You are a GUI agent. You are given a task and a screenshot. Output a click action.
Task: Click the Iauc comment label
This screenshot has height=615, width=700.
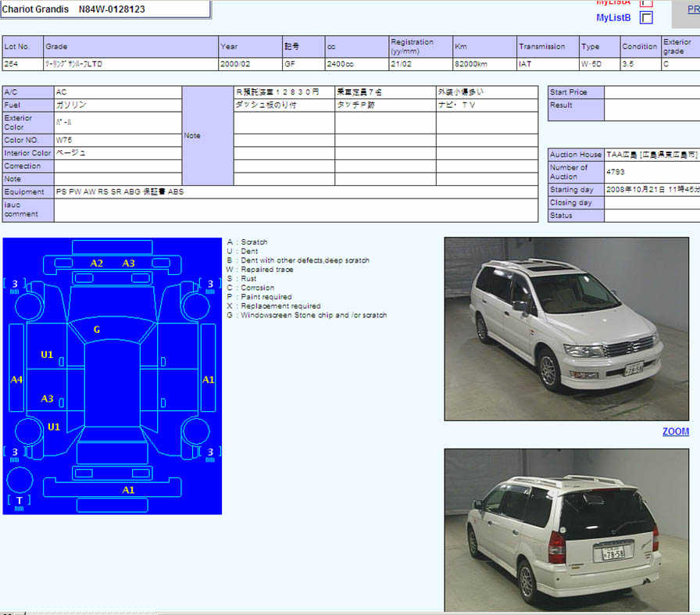click(x=21, y=209)
